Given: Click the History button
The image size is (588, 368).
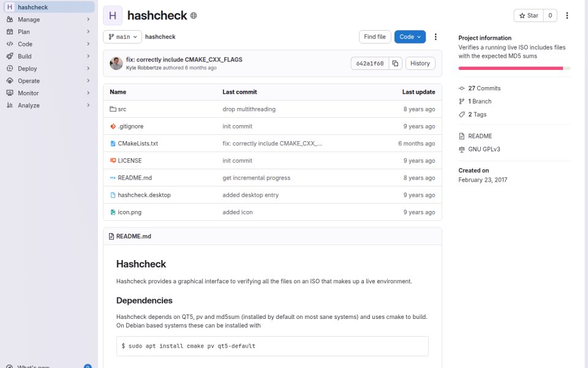Looking at the screenshot, I should click(x=420, y=63).
